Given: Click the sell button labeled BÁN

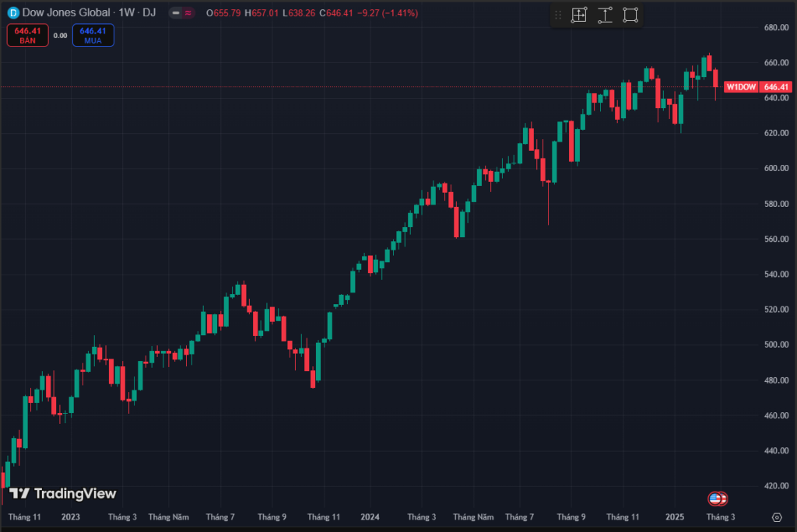Looking at the screenshot, I should (x=27, y=35).
